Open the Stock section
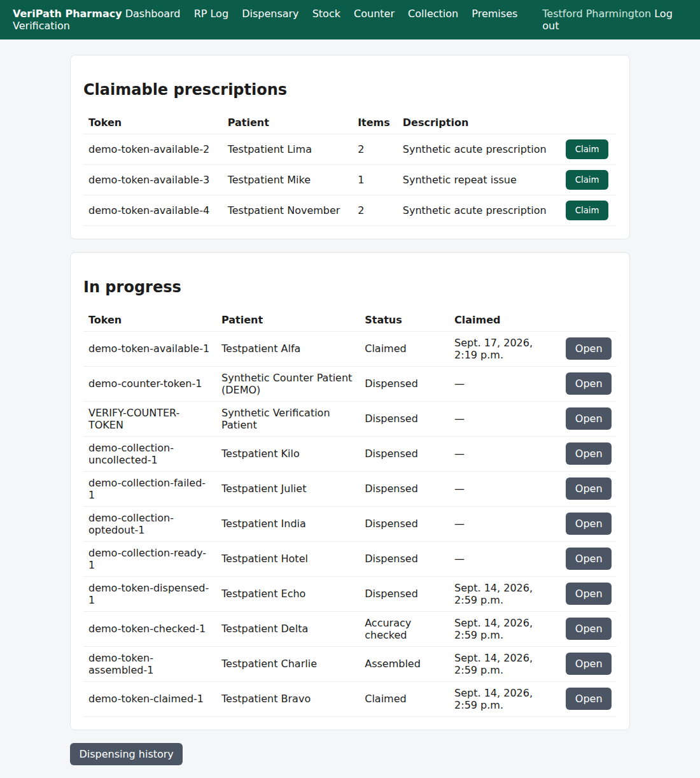The height and width of the screenshot is (778, 700). 326,13
